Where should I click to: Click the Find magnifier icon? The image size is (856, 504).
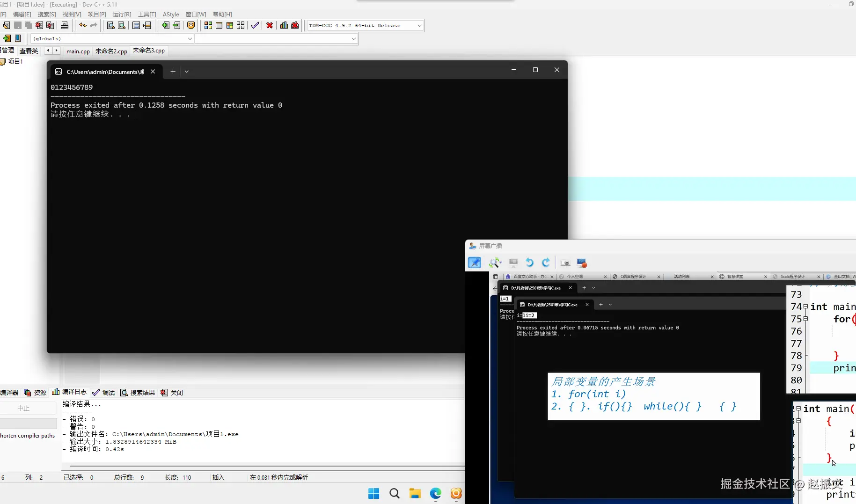(x=111, y=25)
